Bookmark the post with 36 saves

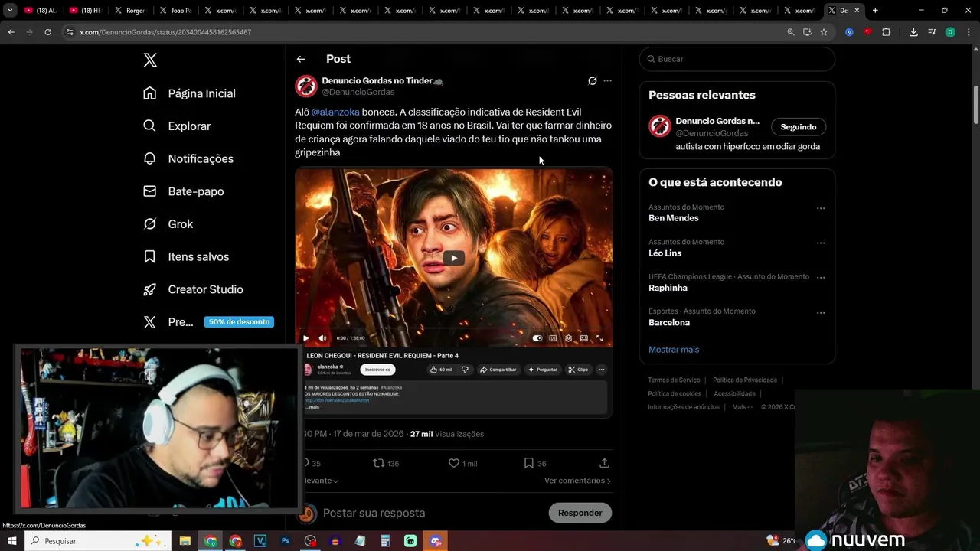(528, 463)
